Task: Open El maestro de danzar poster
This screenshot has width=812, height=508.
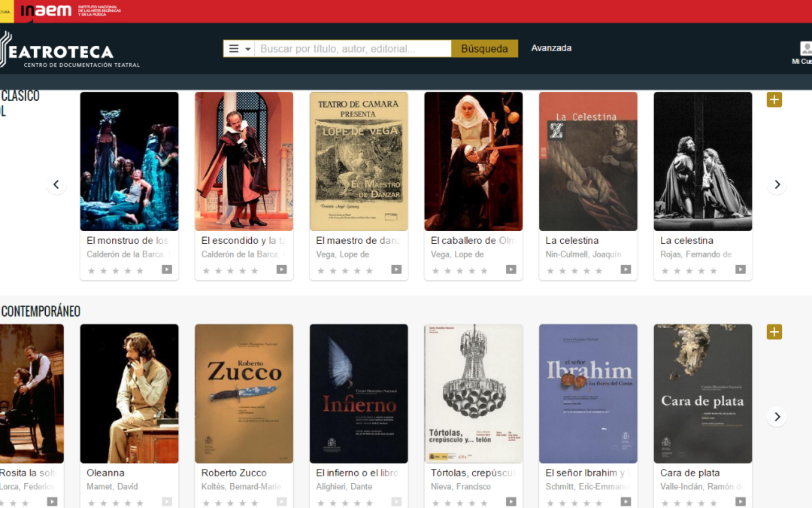Action: pos(359,161)
